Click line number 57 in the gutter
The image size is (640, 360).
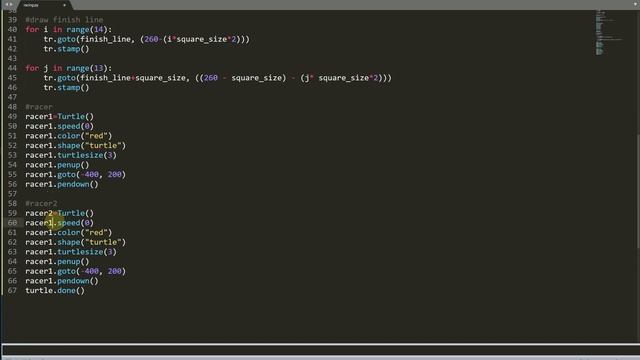pyautogui.click(x=12, y=194)
